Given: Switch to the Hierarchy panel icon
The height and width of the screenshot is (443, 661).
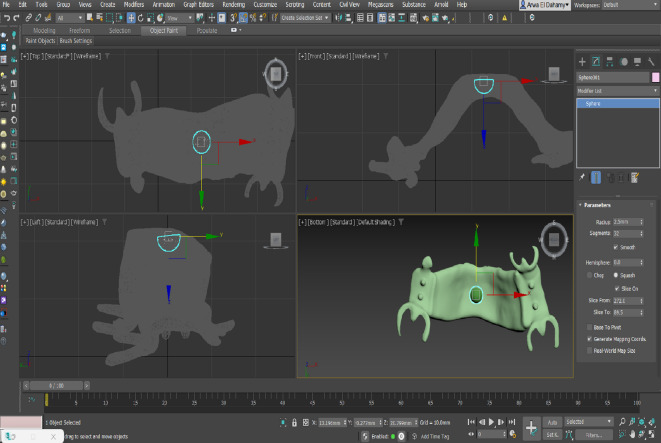Looking at the screenshot, I should coord(609,62).
